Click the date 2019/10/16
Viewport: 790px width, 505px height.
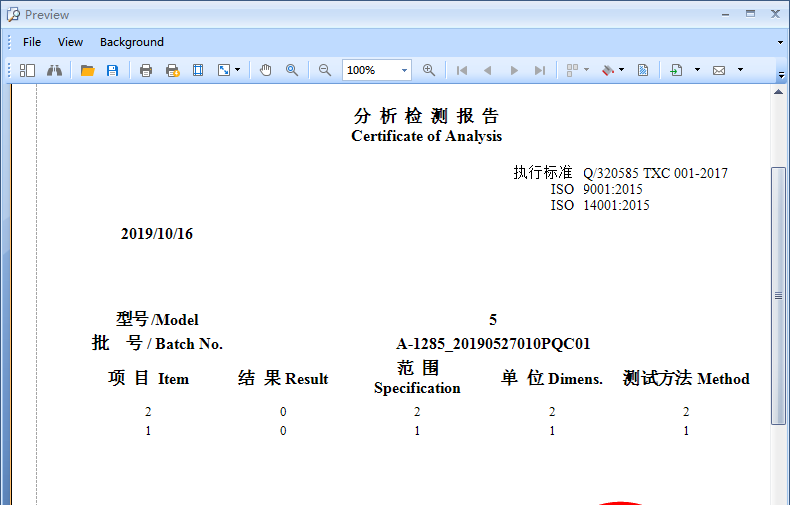coord(157,234)
